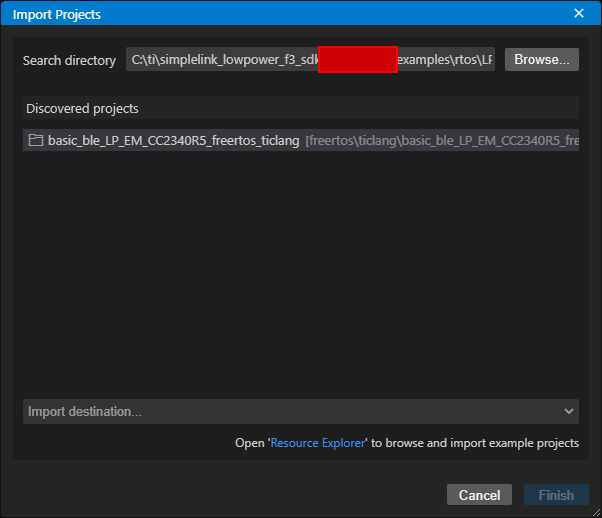
Task: Click the red highlighted part of path
Action: (357, 60)
